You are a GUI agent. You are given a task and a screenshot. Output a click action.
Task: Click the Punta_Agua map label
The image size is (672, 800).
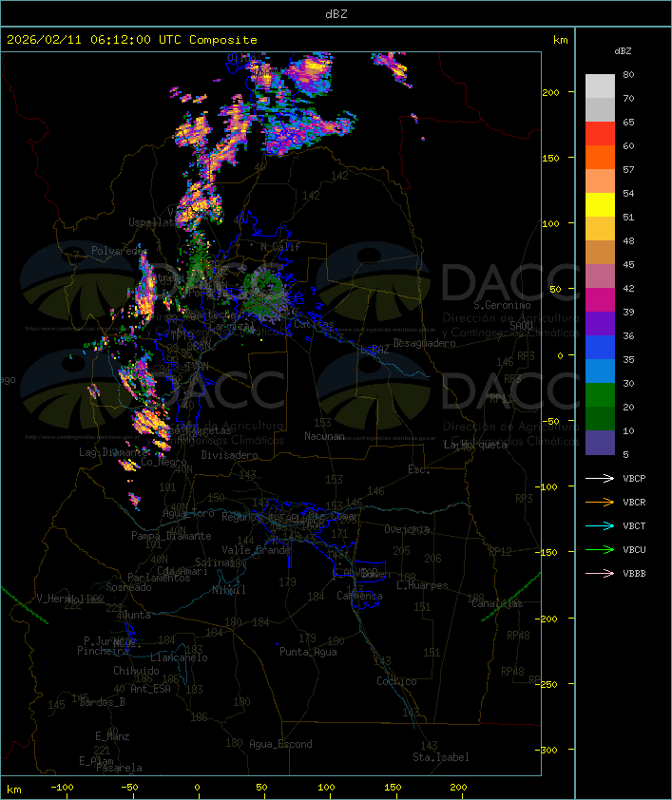click(x=308, y=652)
